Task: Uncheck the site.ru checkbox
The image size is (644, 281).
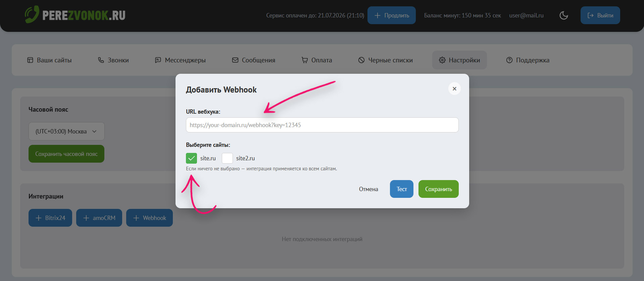Action: (x=191, y=158)
